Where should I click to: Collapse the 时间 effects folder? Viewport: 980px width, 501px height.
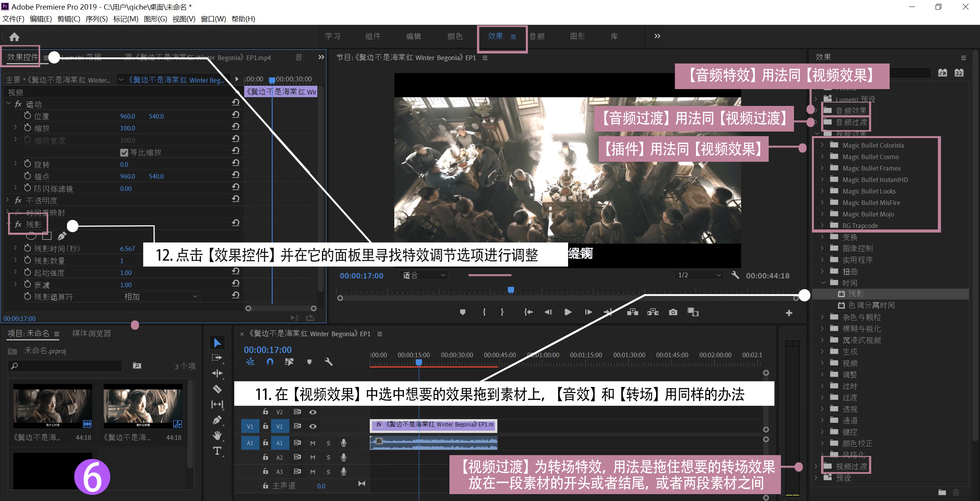tap(823, 283)
